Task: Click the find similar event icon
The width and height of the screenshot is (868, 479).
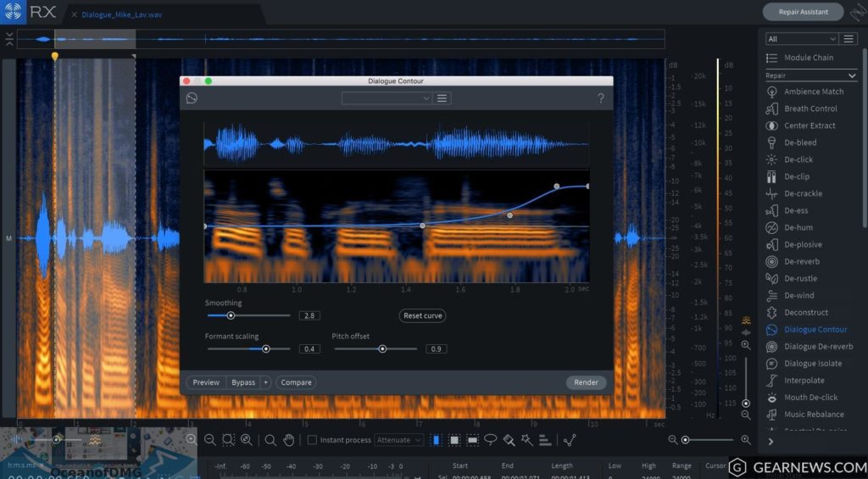Action: (x=570, y=440)
